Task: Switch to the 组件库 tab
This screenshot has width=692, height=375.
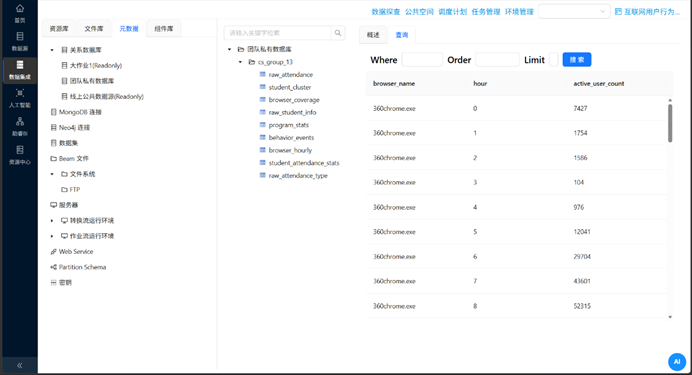Action: coord(164,29)
